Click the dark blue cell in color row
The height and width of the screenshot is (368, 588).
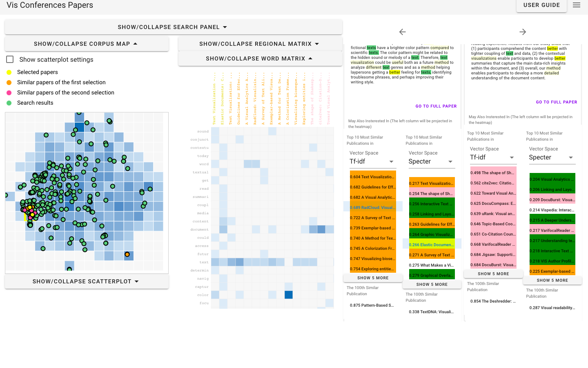click(x=289, y=295)
